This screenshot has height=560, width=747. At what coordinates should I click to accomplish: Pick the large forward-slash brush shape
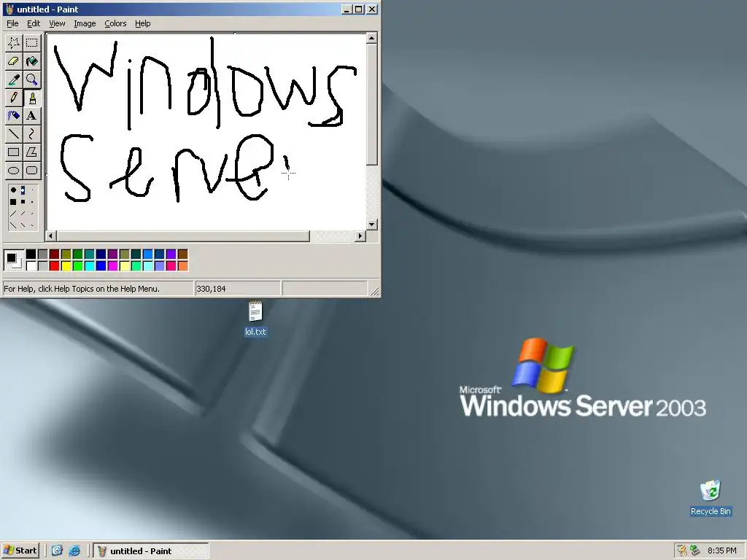pos(13,214)
